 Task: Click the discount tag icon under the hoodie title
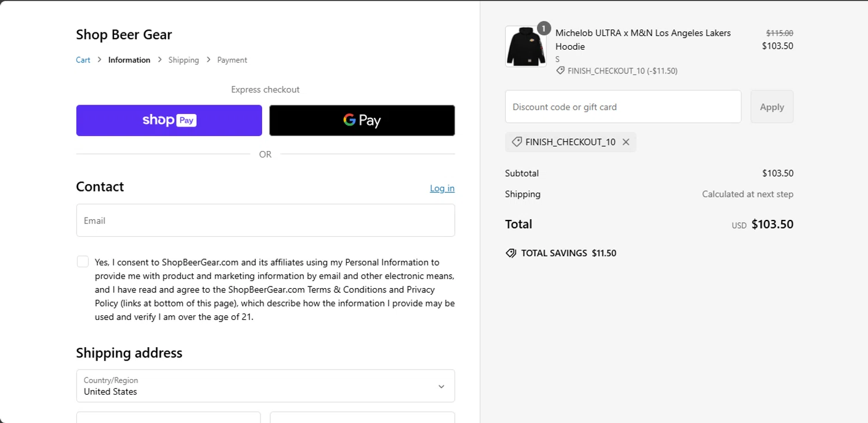[560, 71]
